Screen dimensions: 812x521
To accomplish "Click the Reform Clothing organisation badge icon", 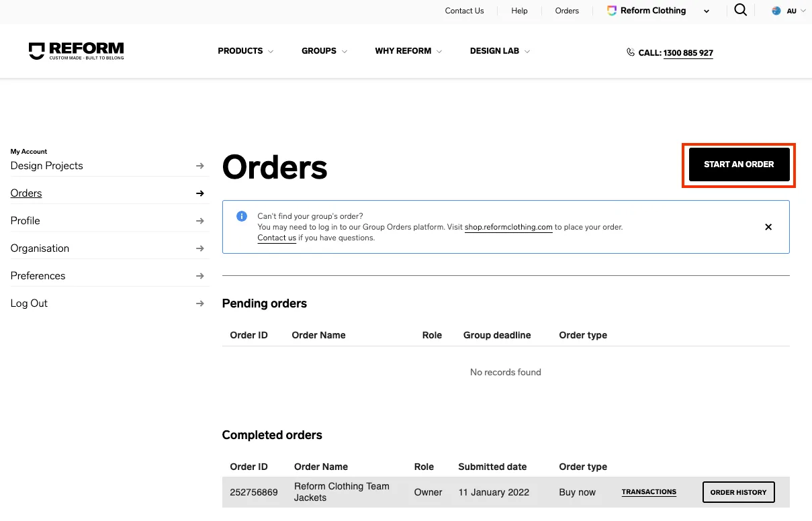I will pos(611,11).
